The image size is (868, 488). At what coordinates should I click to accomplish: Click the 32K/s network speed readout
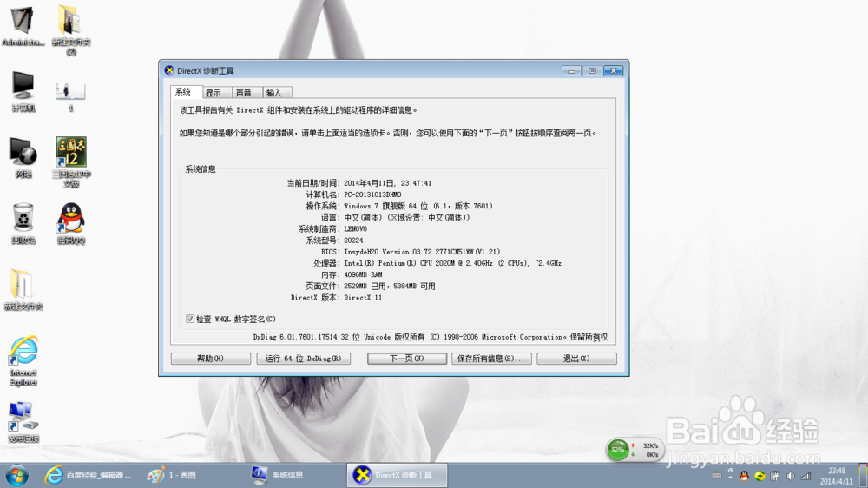650,445
